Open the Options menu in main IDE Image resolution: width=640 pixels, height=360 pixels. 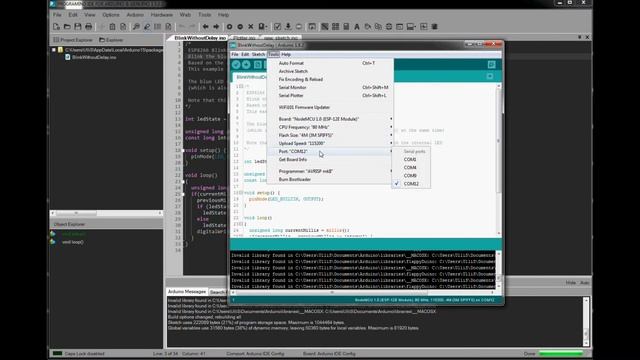coord(111,15)
